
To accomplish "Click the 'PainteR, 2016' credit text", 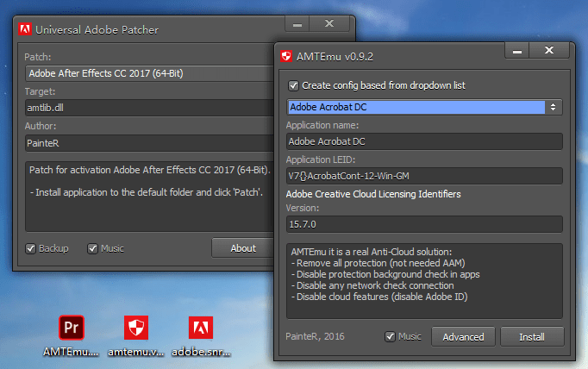I will tap(315, 336).
